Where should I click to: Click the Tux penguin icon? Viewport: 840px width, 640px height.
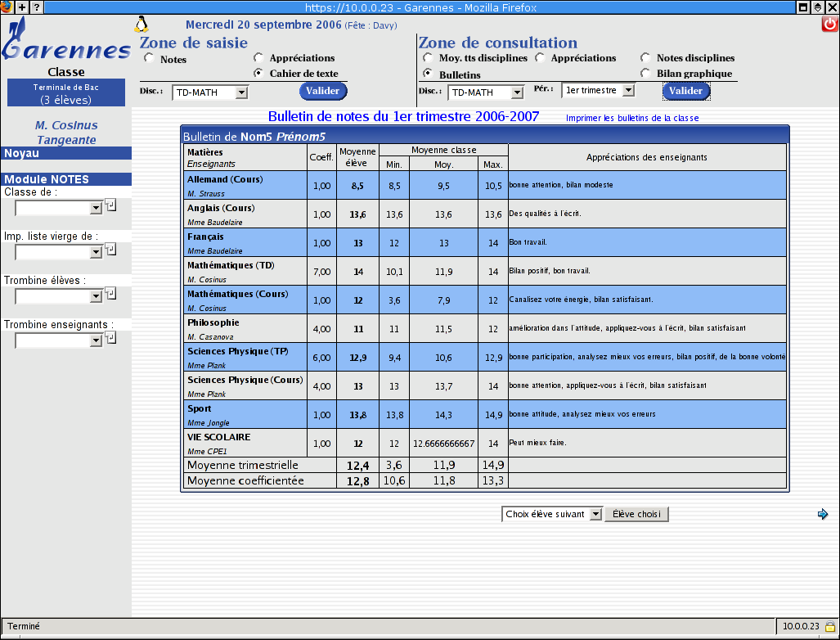(141, 24)
